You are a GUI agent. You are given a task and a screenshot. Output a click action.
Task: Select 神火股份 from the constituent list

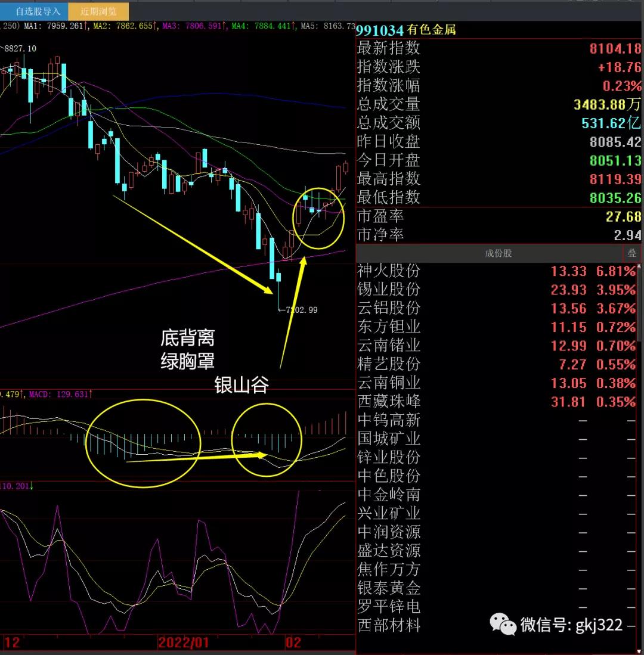point(388,271)
